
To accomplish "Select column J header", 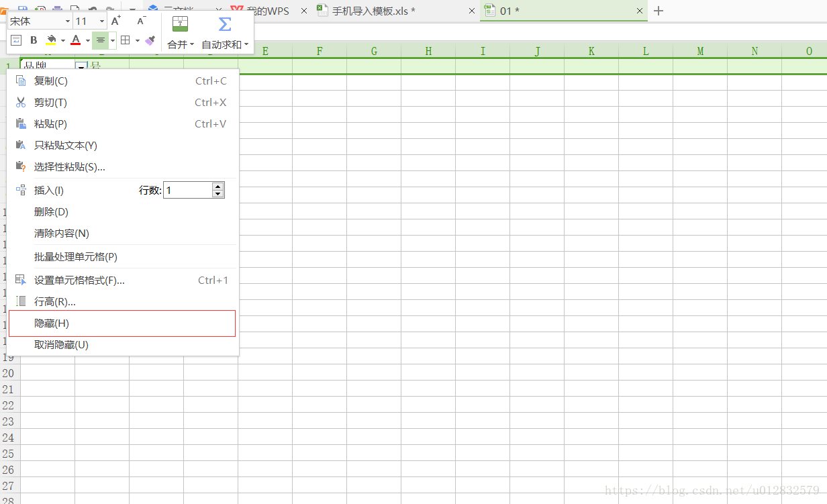I will (537, 51).
